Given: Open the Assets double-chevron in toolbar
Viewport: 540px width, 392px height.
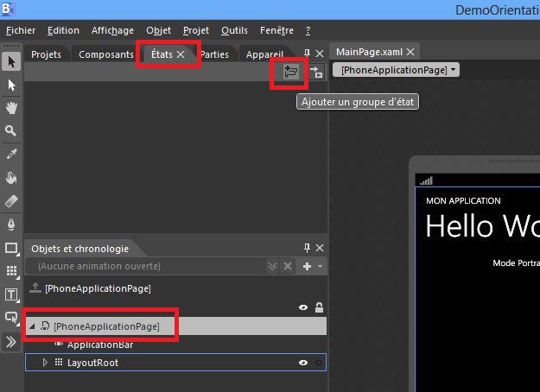Looking at the screenshot, I should (12, 342).
